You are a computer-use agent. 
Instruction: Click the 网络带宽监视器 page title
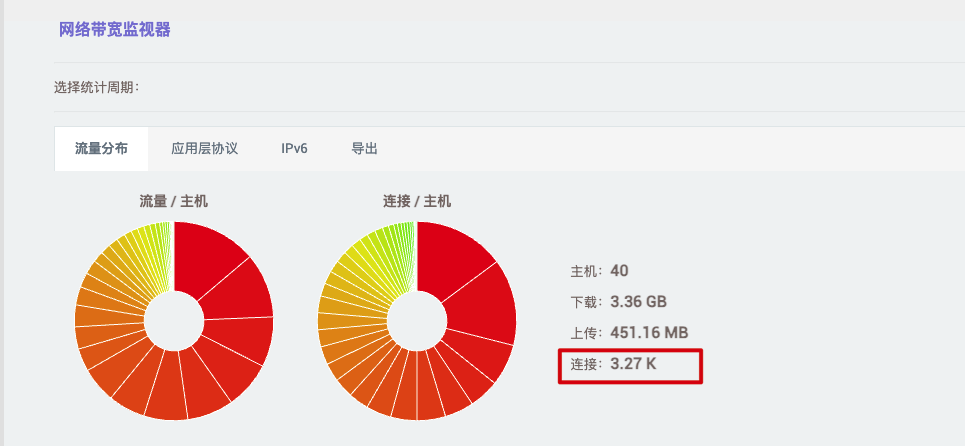(115, 30)
